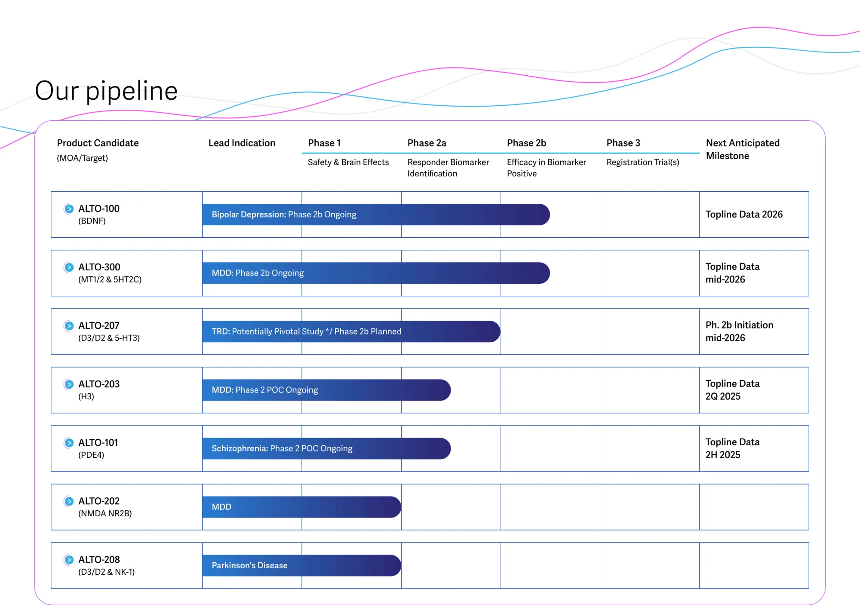Click the ALTO-100 product name
The width and height of the screenshot is (860, 616).
coord(99,209)
